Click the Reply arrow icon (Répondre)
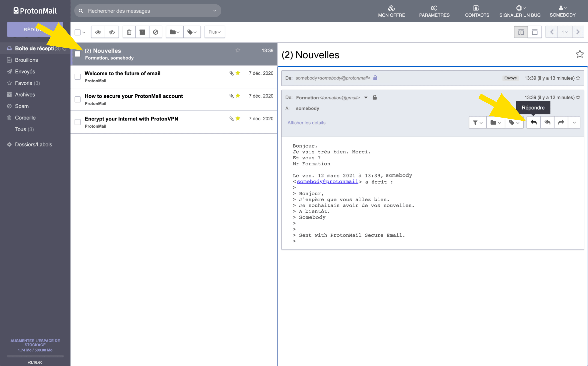 pyautogui.click(x=534, y=122)
